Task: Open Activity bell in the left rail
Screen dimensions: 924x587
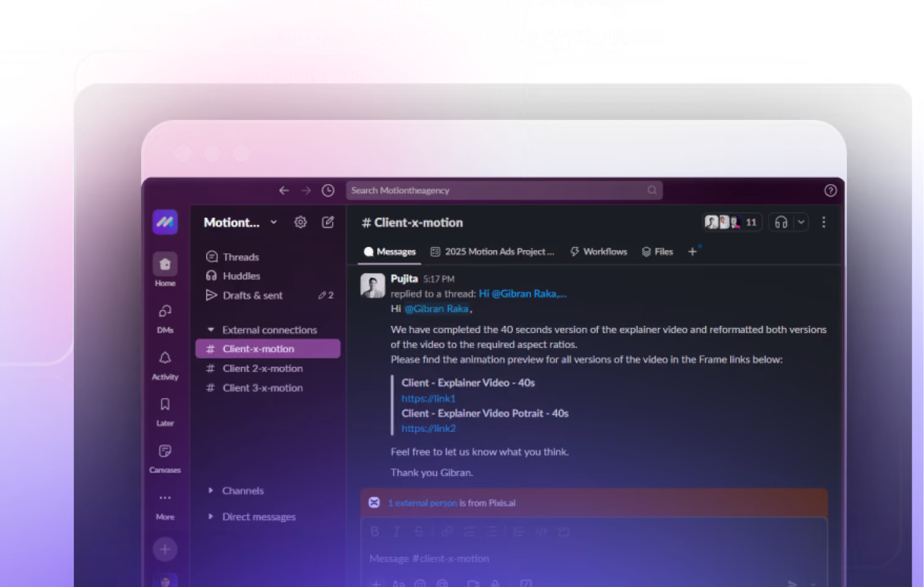Action: pos(165,365)
